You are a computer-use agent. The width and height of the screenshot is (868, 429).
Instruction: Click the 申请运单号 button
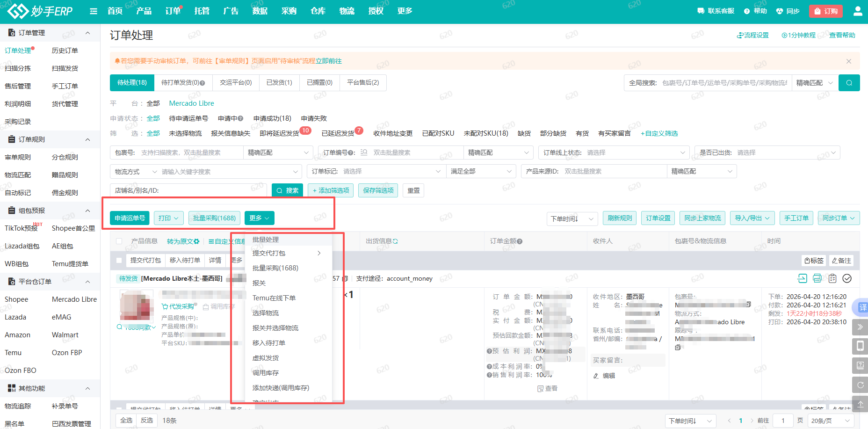[130, 218]
